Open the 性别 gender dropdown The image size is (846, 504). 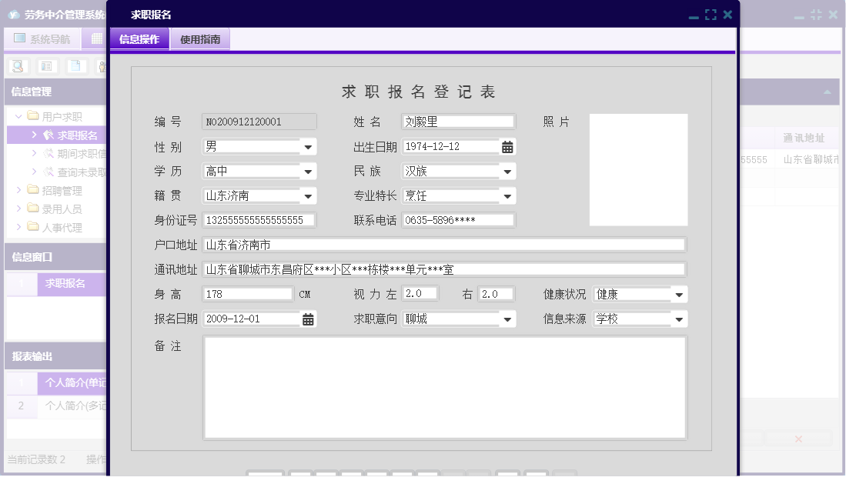309,146
